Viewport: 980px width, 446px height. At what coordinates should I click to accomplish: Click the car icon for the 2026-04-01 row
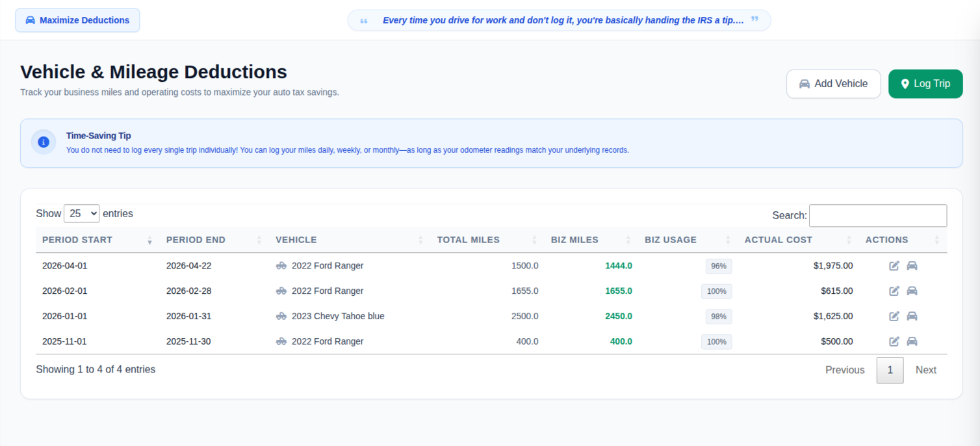(x=912, y=265)
